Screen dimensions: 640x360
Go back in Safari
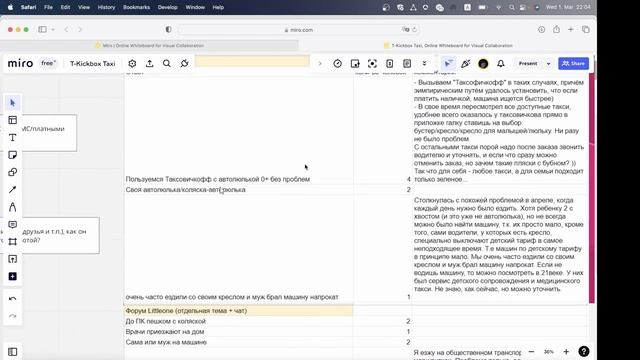tap(66, 29)
